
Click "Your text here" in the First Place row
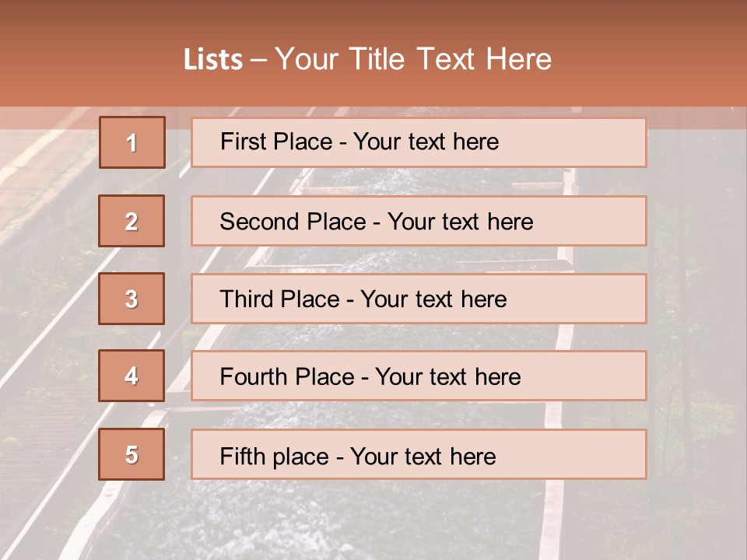(x=426, y=142)
